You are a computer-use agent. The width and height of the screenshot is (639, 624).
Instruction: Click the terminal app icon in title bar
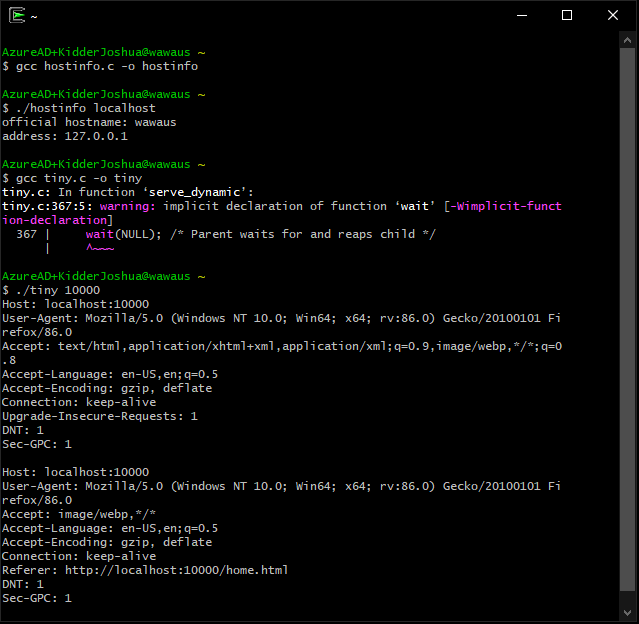tap(17, 15)
